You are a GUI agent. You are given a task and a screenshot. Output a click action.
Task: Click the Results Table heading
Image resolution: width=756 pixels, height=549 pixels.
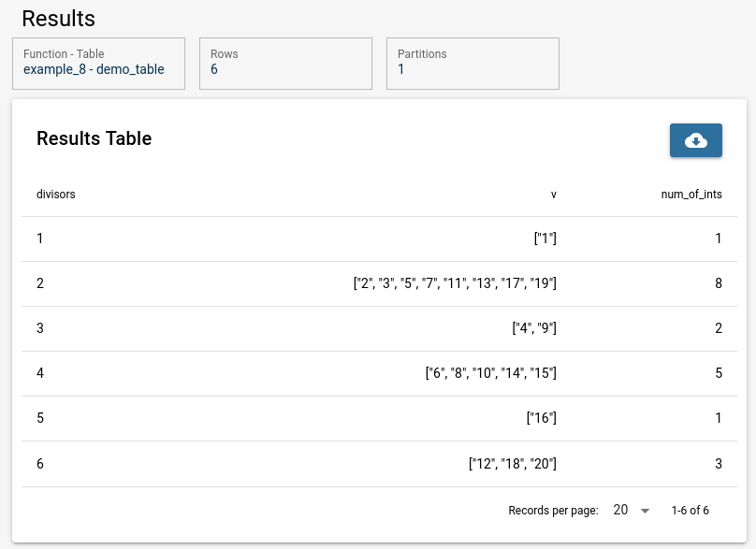coord(94,138)
